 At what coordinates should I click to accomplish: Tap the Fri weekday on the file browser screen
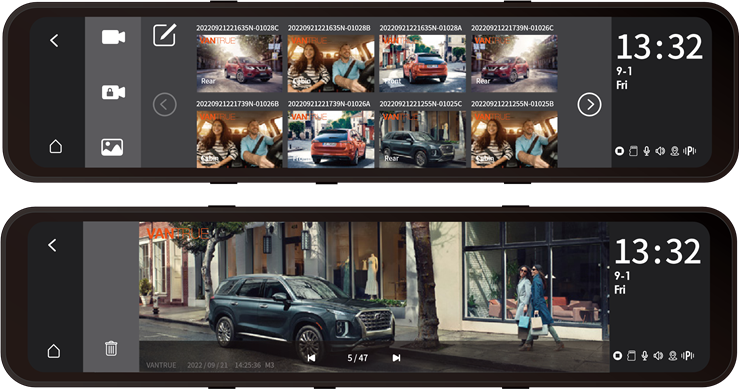pos(622,85)
